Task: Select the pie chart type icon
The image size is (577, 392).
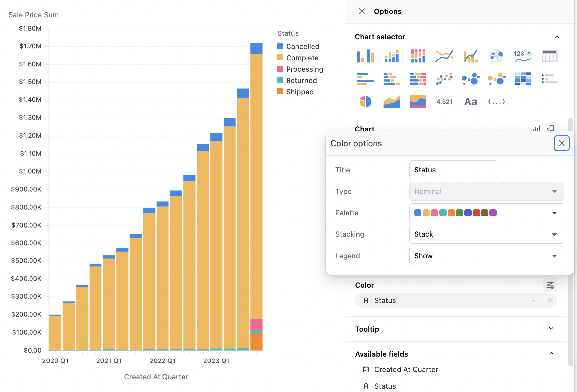Action: 365,102
